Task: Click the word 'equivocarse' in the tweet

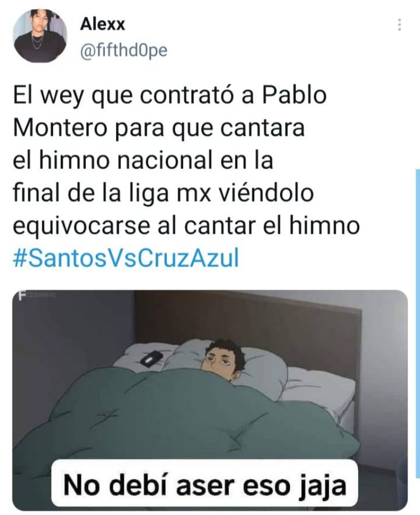Action: click(81, 227)
